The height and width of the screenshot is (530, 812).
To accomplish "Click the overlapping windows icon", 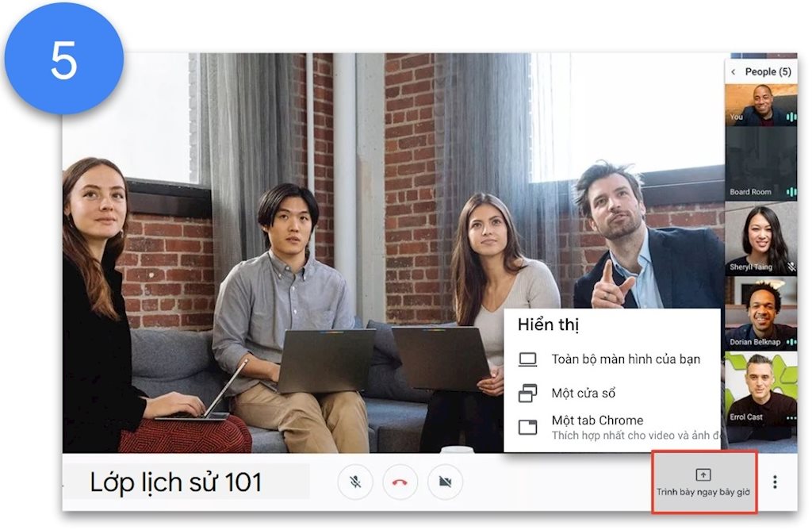I will [527, 393].
